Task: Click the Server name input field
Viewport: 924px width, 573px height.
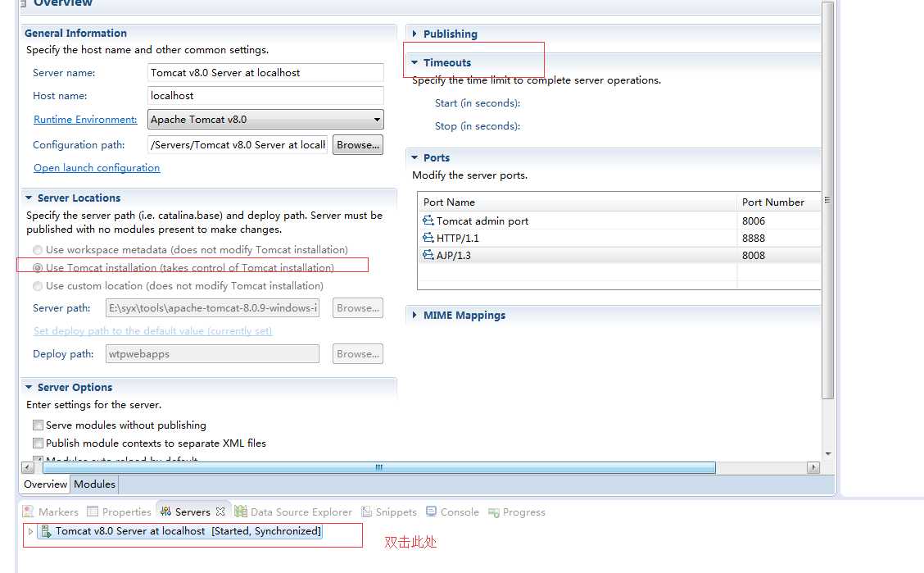Action: tap(265, 72)
